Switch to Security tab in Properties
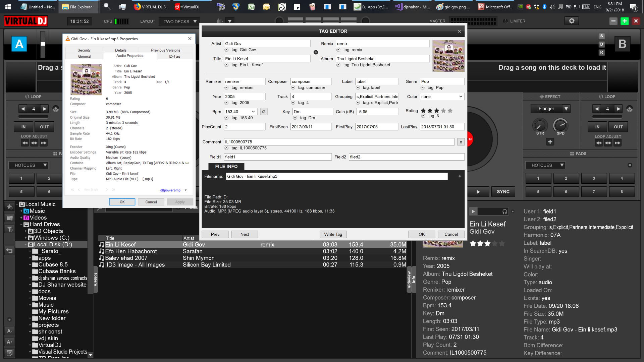Image resolution: width=644 pixels, height=362 pixels. (x=84, y=50)
